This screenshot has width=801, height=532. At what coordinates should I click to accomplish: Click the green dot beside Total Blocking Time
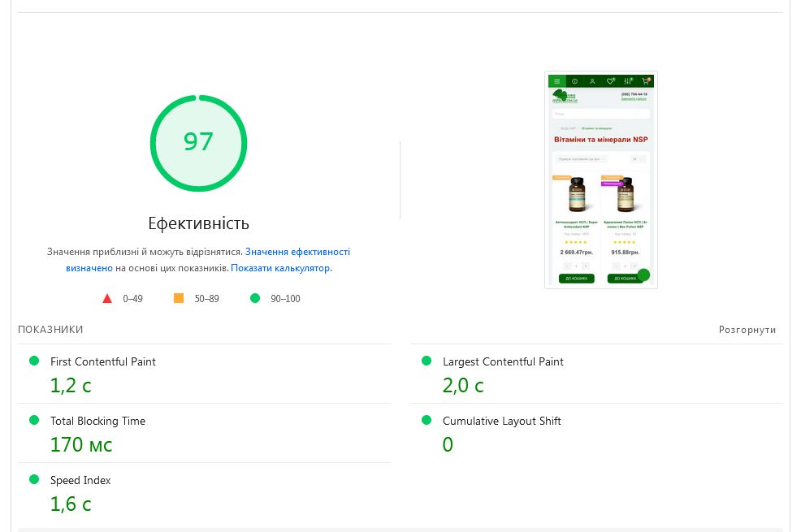(x=34, y=420)
